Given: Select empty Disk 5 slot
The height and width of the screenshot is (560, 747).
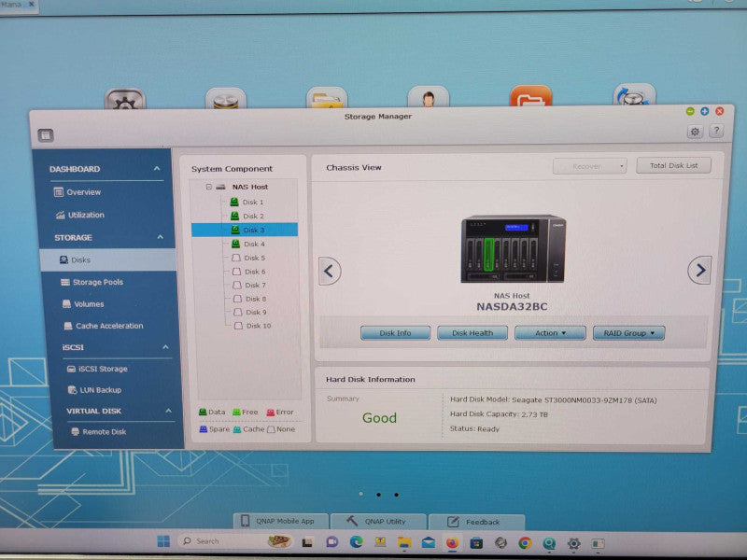Looking at the screenshot, I should click(248, 258).
